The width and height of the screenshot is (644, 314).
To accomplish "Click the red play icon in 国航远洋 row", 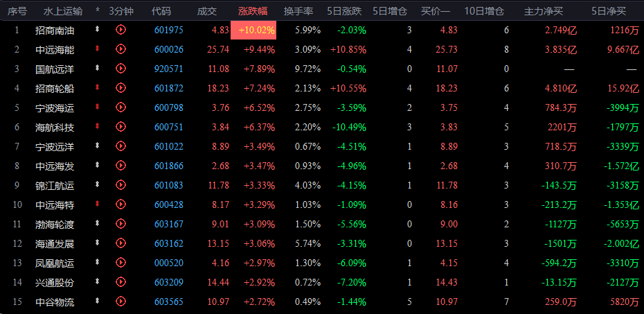I will [x=121, y=69].
